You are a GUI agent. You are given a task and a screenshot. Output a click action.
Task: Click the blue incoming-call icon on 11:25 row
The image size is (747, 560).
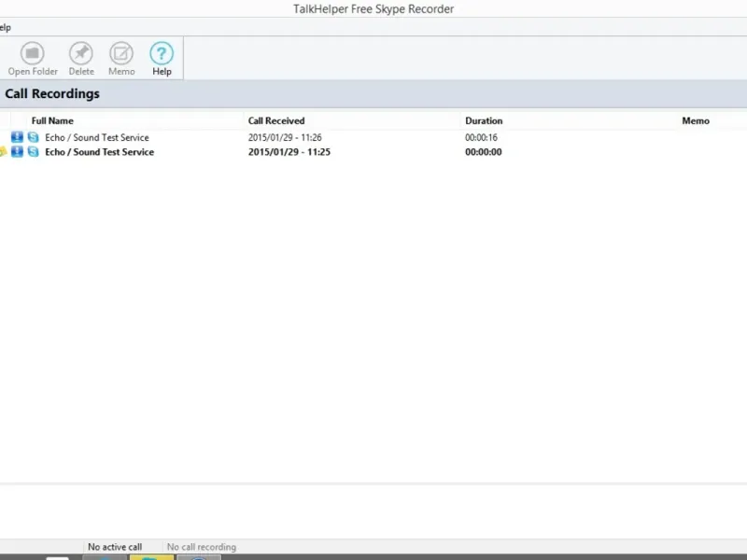(17, 151)
